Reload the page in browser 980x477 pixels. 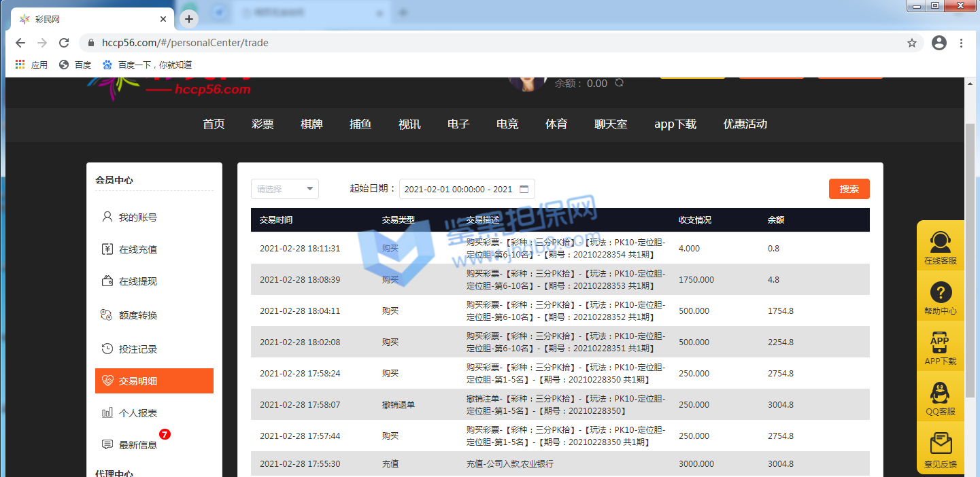tap(64, 43)
